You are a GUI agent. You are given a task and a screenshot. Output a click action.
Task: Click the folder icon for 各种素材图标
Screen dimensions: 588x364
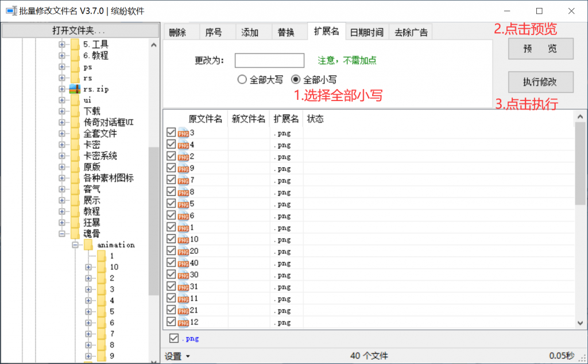pyautogui.click(x=75, y=177)
